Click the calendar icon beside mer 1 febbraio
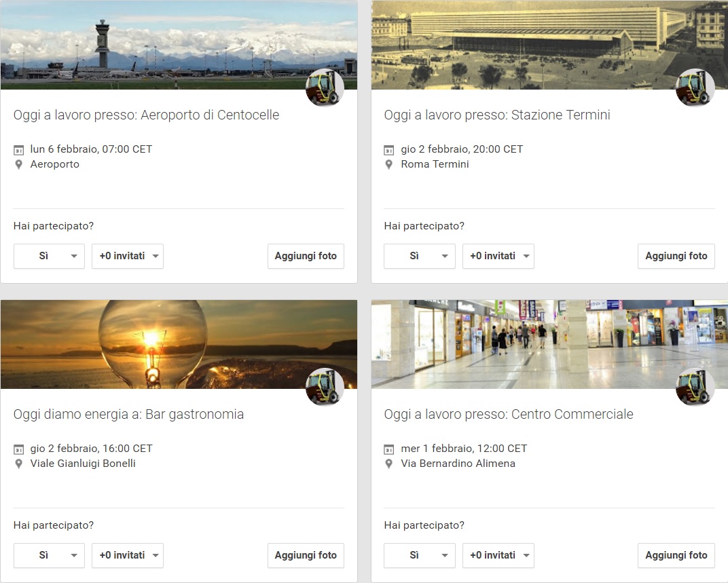Screen dimensions: 728x583 389,449
